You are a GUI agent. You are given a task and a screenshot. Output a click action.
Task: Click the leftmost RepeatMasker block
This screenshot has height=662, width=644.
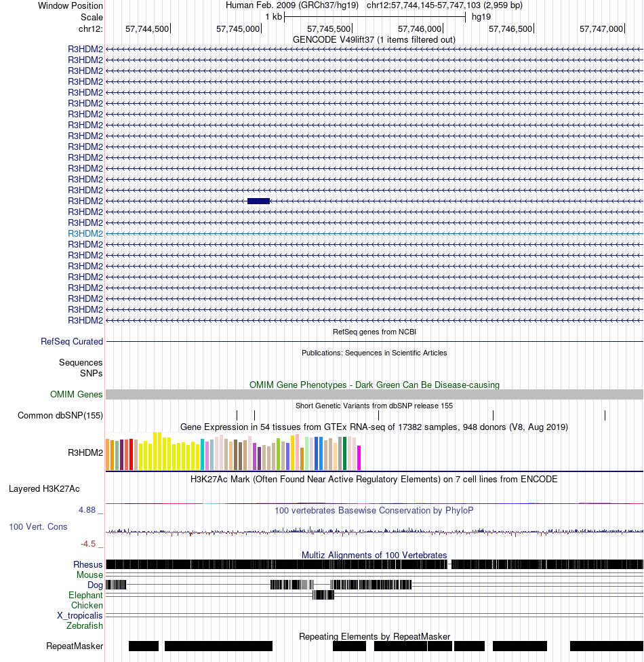(144, 646)
